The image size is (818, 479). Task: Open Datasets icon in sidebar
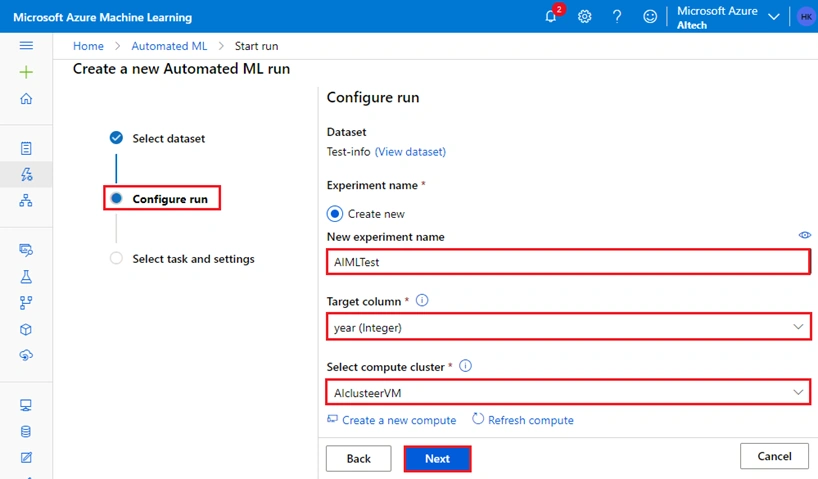26,250
